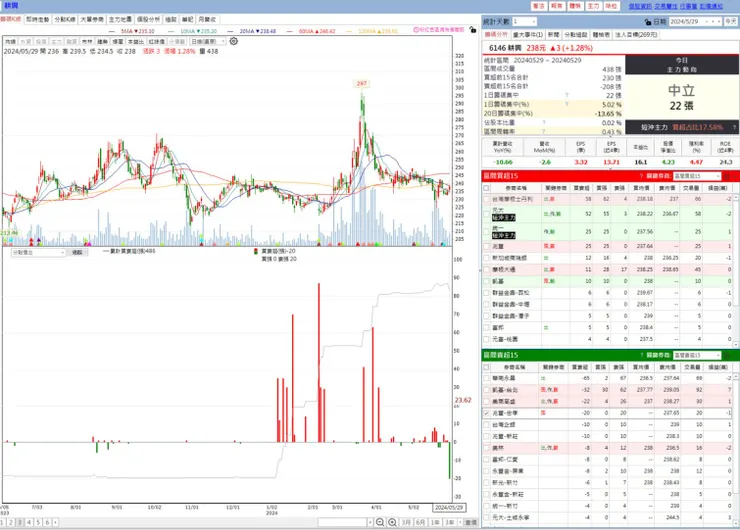This screenshot has height=530, width=740.
Task: Open the 法人目標(269元) tab
Action: point(636,34)
